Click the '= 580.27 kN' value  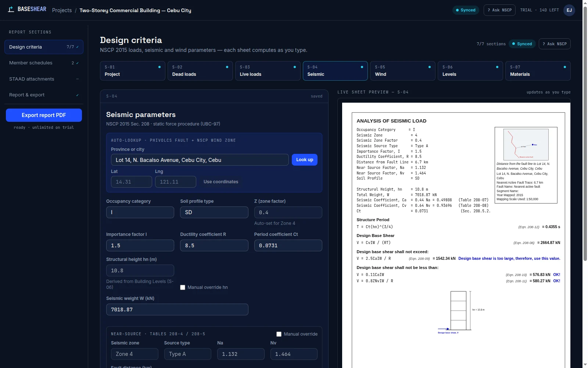[540, 281]
